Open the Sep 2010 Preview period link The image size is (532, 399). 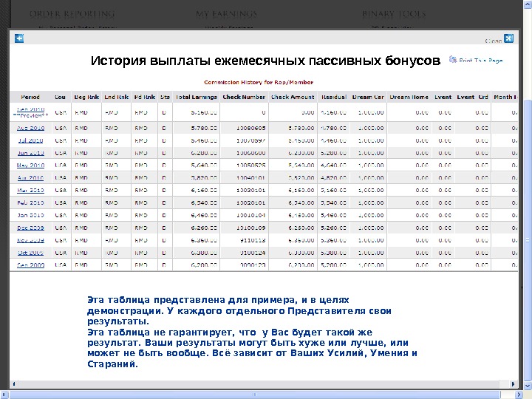click(30, 112)
